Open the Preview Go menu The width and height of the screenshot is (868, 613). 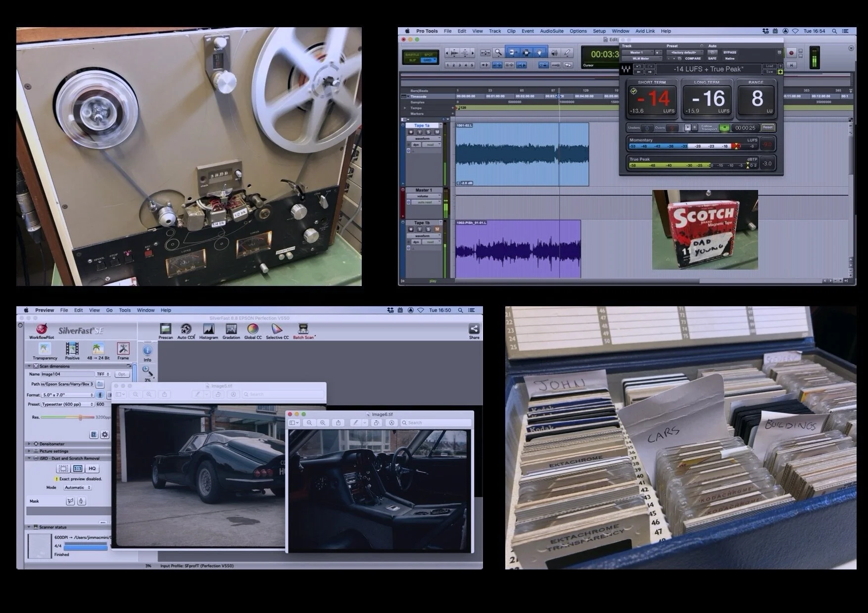109,310
